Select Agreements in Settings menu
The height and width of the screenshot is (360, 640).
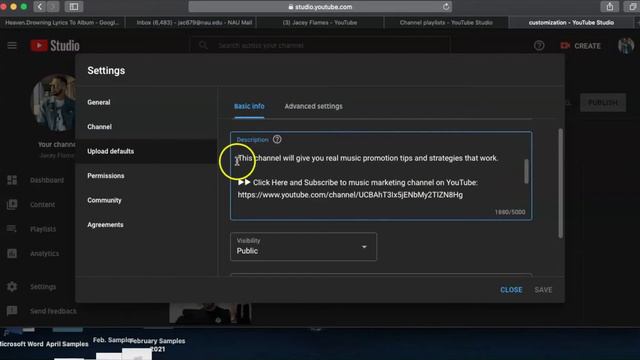tap(105, 225)
